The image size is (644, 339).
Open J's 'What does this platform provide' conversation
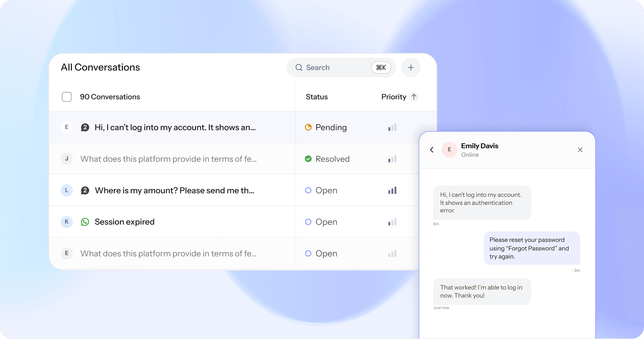(169, 159)
